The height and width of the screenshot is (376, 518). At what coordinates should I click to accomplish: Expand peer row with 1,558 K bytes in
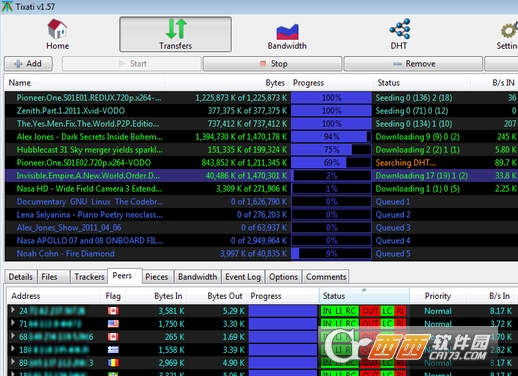[x=13, y=349]
